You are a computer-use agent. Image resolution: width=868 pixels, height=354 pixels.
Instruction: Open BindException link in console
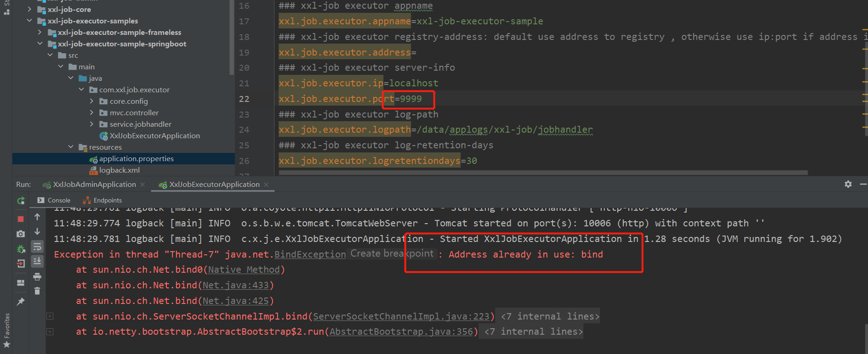tap(310, 254)
